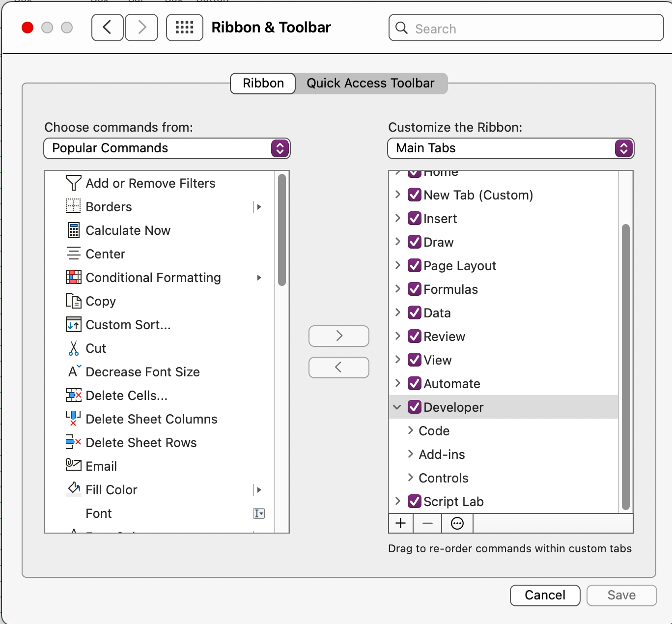Open the Main Tabs dropdown
Viewport: 672px width, 624px height.
click(511, 148)
